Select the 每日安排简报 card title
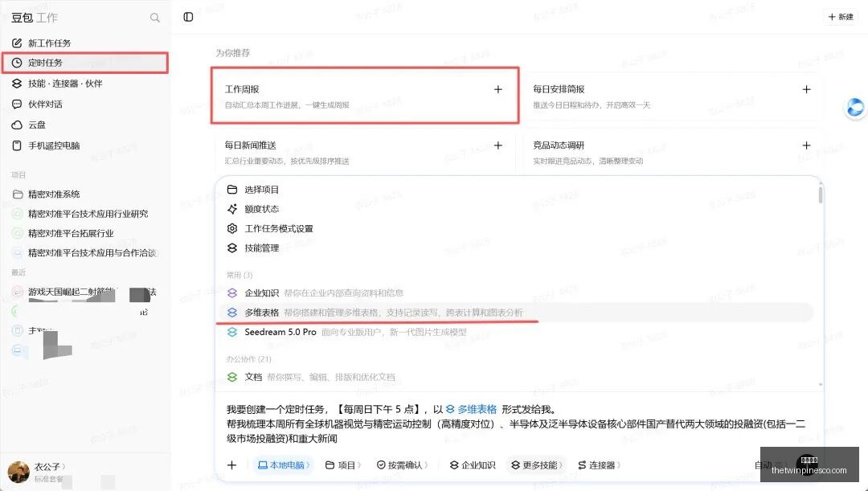868x491 pixels. pyautogui.click(x=559, y=89)
